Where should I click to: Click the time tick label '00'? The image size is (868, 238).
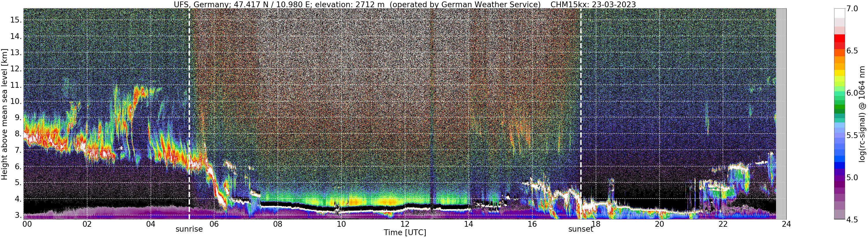[27, 224]
